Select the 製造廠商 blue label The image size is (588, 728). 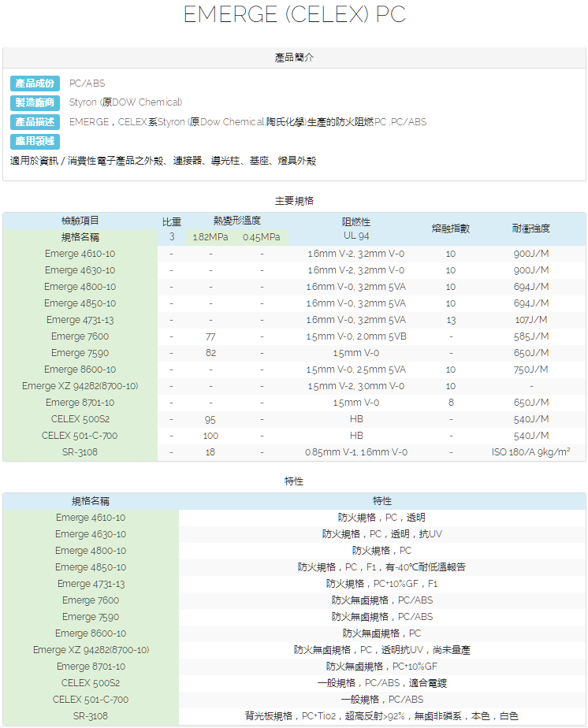coord(35,102)
